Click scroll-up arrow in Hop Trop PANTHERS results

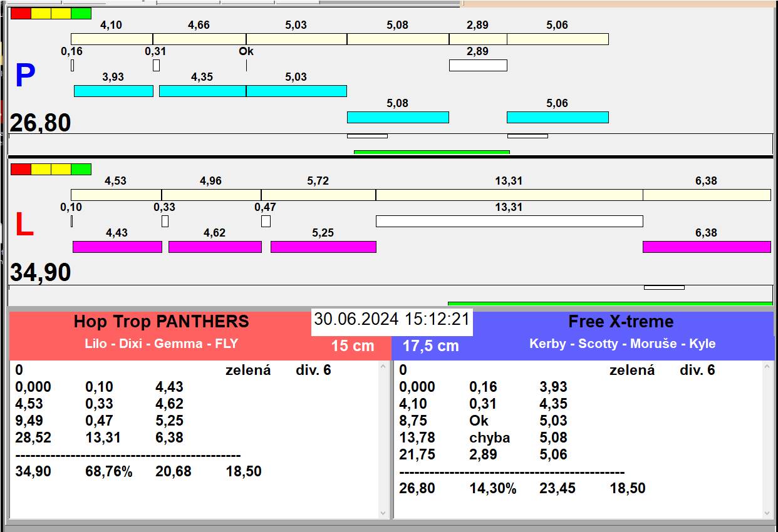pyautogui.click(x=383, y=367)
